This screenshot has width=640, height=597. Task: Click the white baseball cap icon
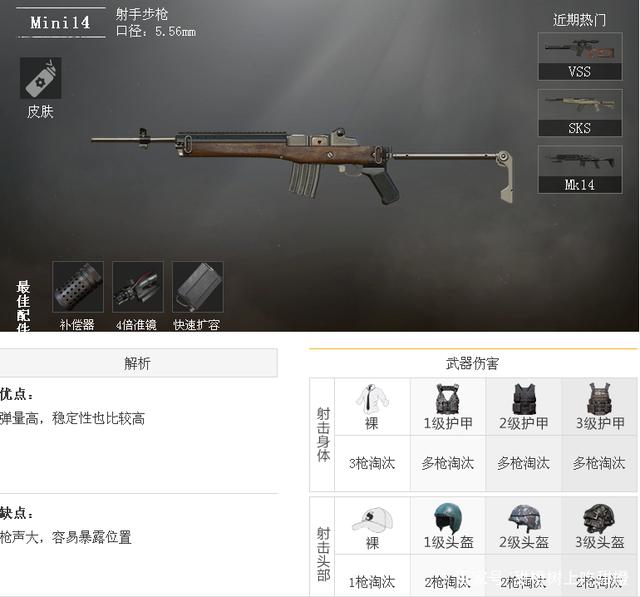(373, 519)
